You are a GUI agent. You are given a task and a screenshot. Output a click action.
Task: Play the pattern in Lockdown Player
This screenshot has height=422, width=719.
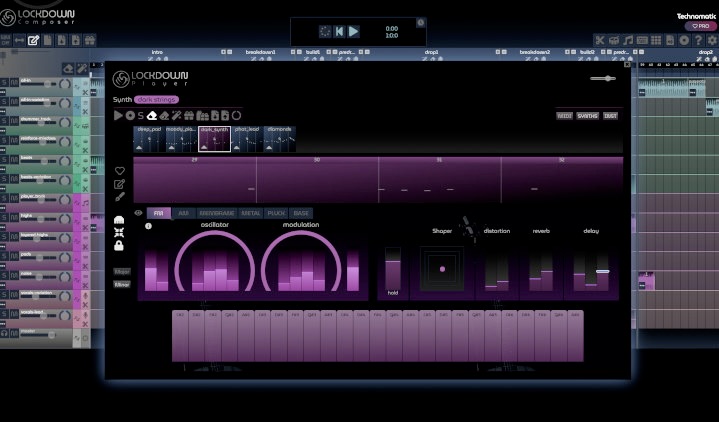pos(118,116)
